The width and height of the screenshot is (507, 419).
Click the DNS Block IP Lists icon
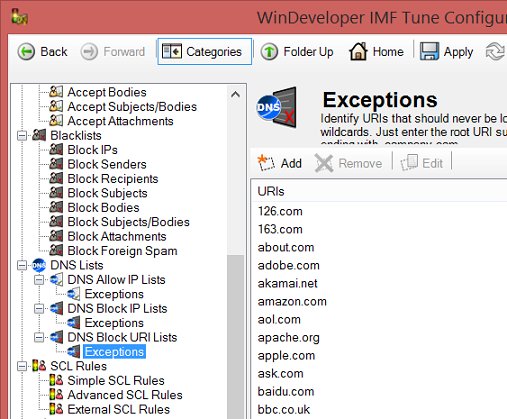(x=56, y=308)
